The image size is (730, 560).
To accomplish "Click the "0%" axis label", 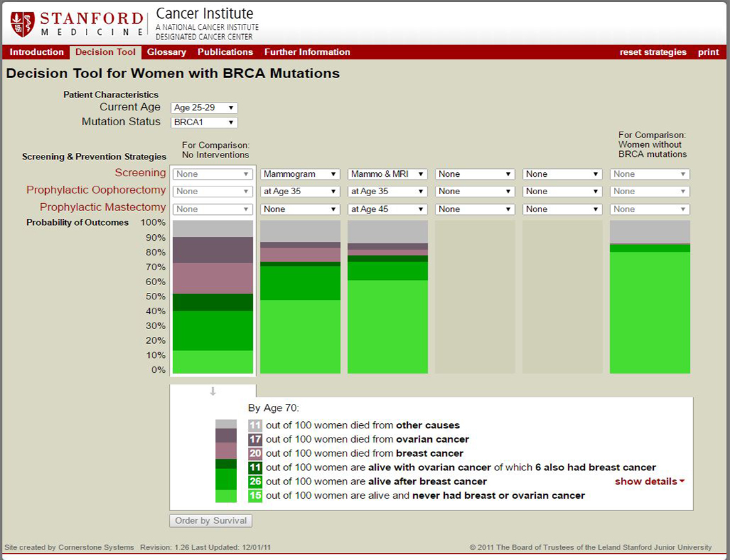I will tap(158, 370).
